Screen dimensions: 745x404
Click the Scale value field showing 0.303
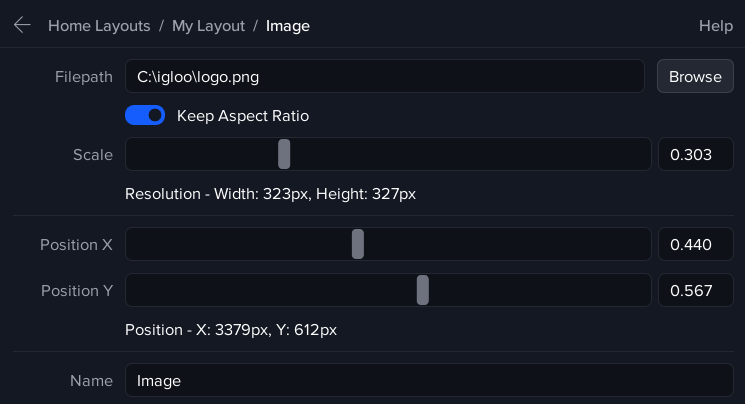695,154
